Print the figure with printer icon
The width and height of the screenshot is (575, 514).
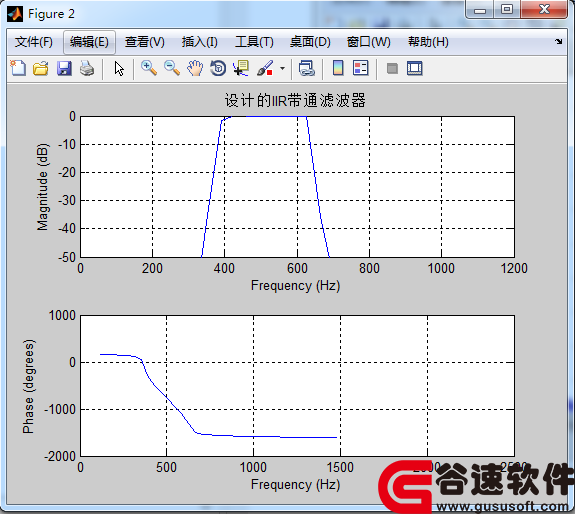87,68
